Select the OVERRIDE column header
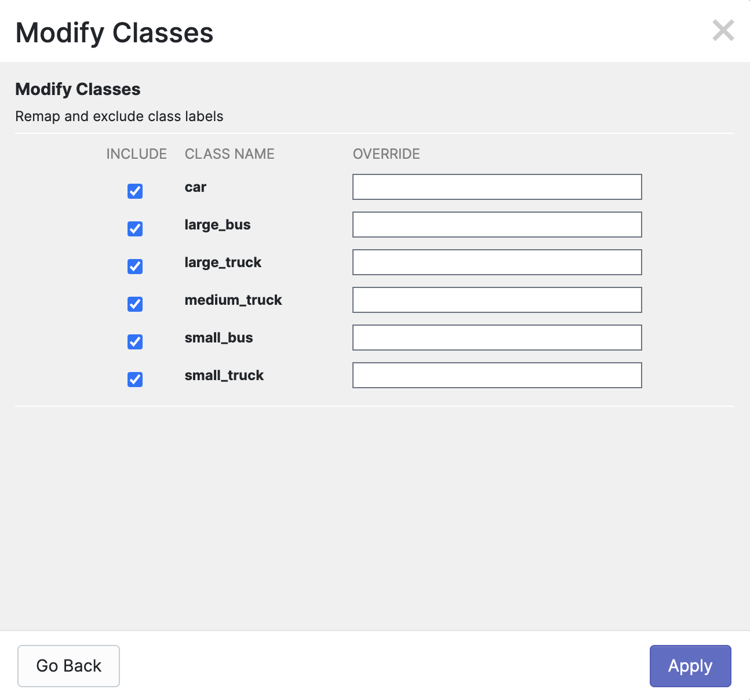Viewport: 750px width, 700px height. (x=387, y=154)
